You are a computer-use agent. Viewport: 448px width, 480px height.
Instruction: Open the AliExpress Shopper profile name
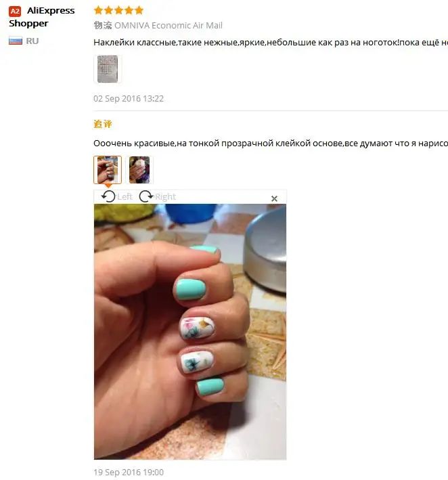coord(41,17)
